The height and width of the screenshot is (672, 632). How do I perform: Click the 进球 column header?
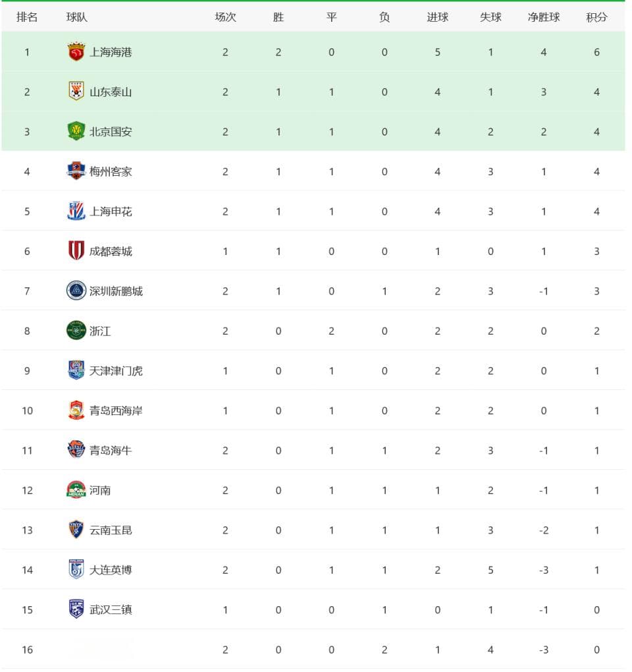(x=437, y=17)
